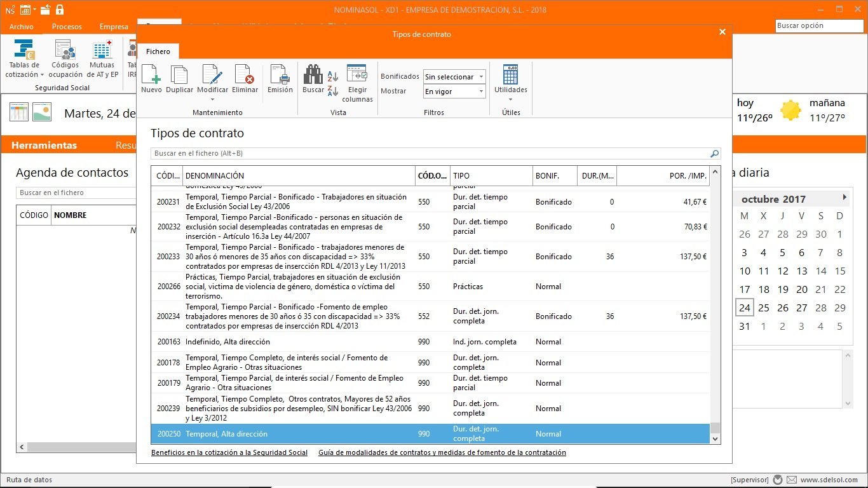Sort by DENOMINACIÓN column header
Screen dimensions: 868x488
pyautogui.click(x=299, y=176)
